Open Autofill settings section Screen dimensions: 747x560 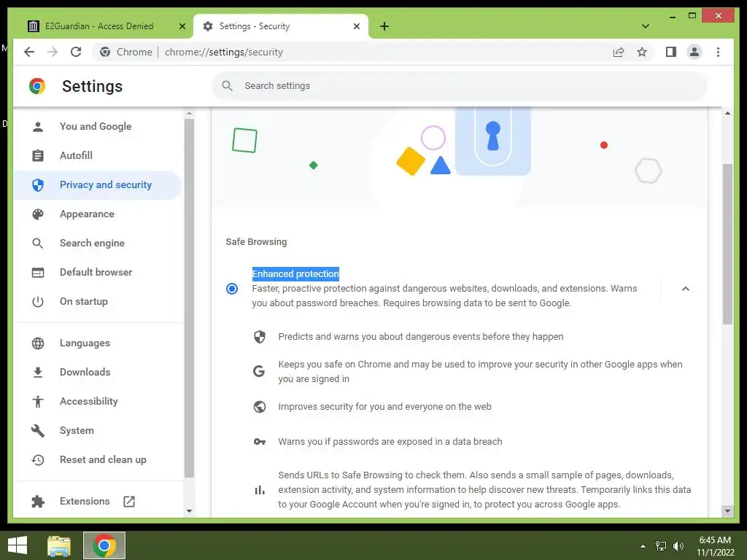pos(97,156)
